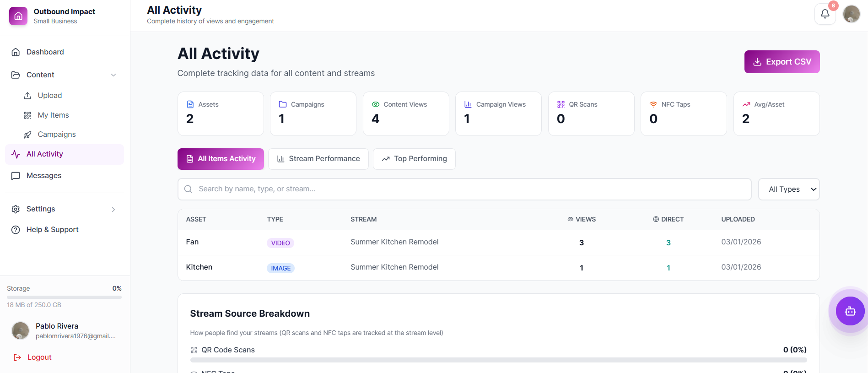The width and height of the screenshot is (868, 373).
Task: Click the Logout link
Action: tap(39, 357)
